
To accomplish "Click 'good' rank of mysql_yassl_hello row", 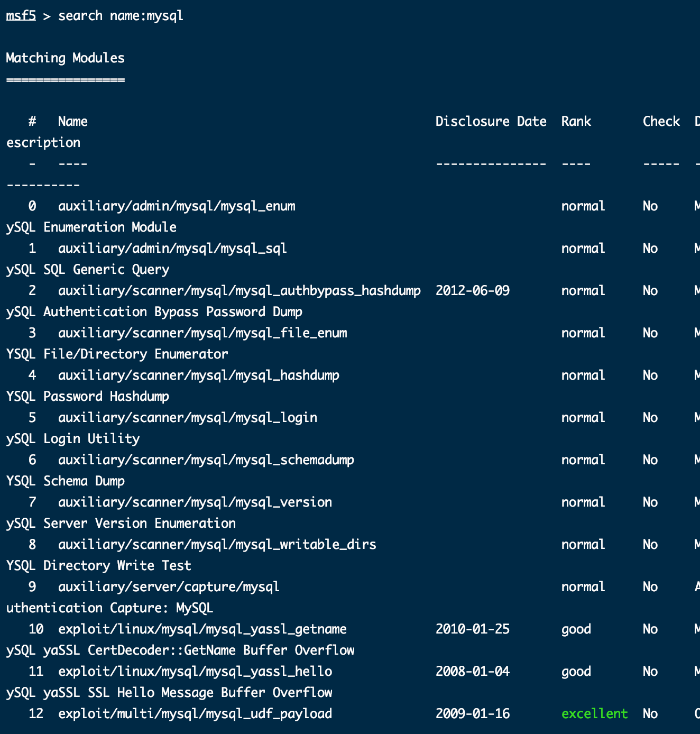I will pyautogui.click(x=576, y=672).
